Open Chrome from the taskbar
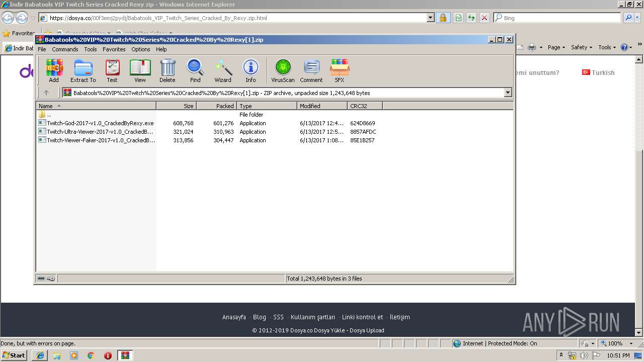This screenshot has height=362, width=644. click(x=91, y=355)
